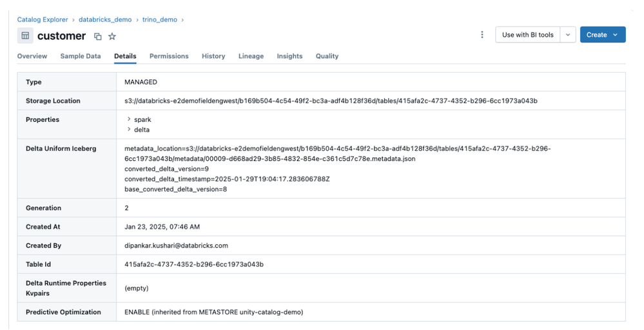Screen dimensions: 644x330
Task: Show the Quality tab
Action: click(x=327, y=56)
